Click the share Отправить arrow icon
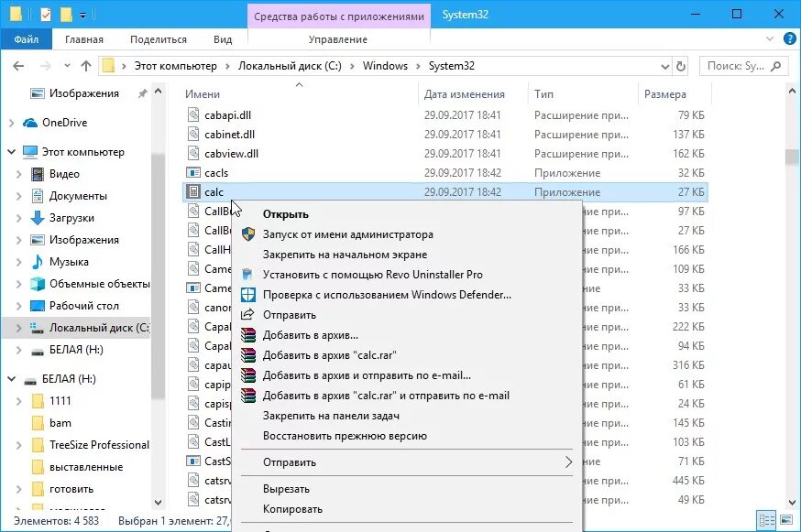Image resolution: width=801 pixels, height=532 pixels. 247,314
